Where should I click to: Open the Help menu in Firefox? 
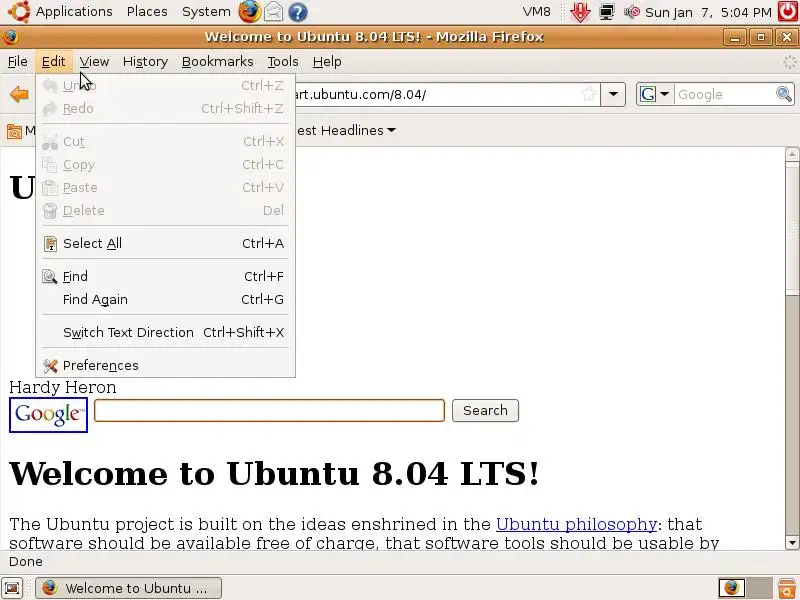click(327, 62)
